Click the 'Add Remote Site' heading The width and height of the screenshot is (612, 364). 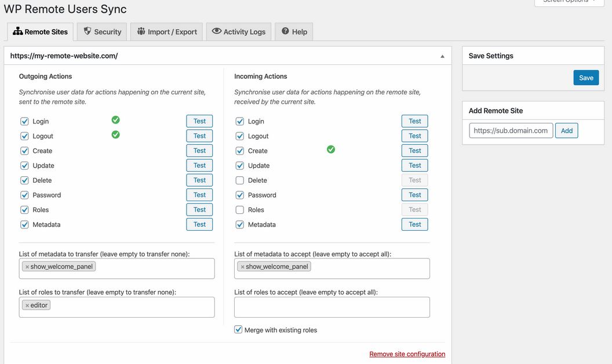pyautogui.click(x=496, y=111)
